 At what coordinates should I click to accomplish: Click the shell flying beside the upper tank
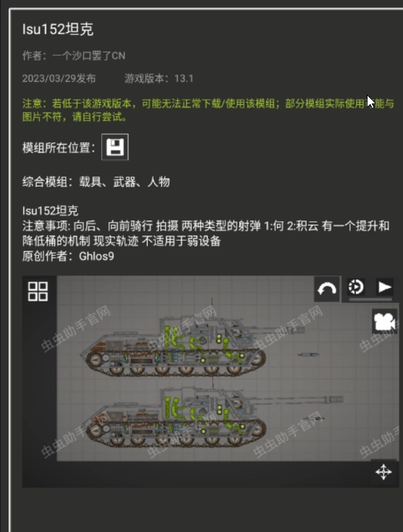[x=309, y=355]
